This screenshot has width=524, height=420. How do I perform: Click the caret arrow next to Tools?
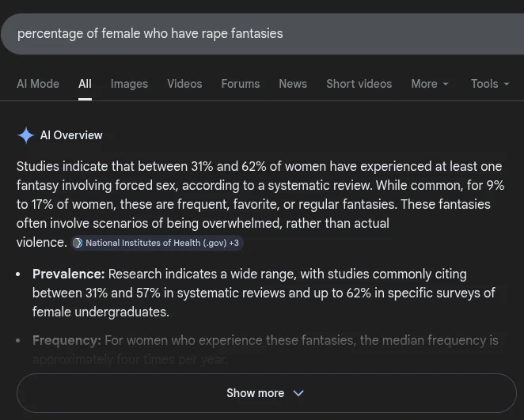(x=507, y=84)
